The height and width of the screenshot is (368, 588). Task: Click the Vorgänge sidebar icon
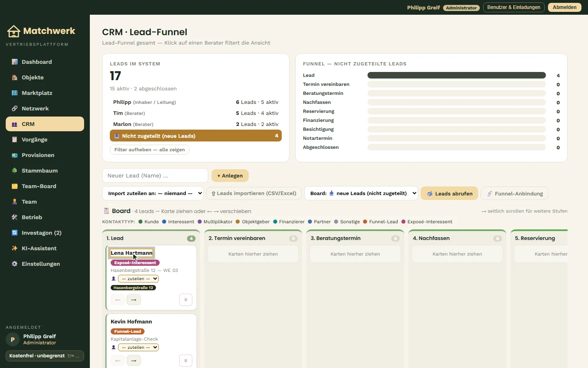15,139
